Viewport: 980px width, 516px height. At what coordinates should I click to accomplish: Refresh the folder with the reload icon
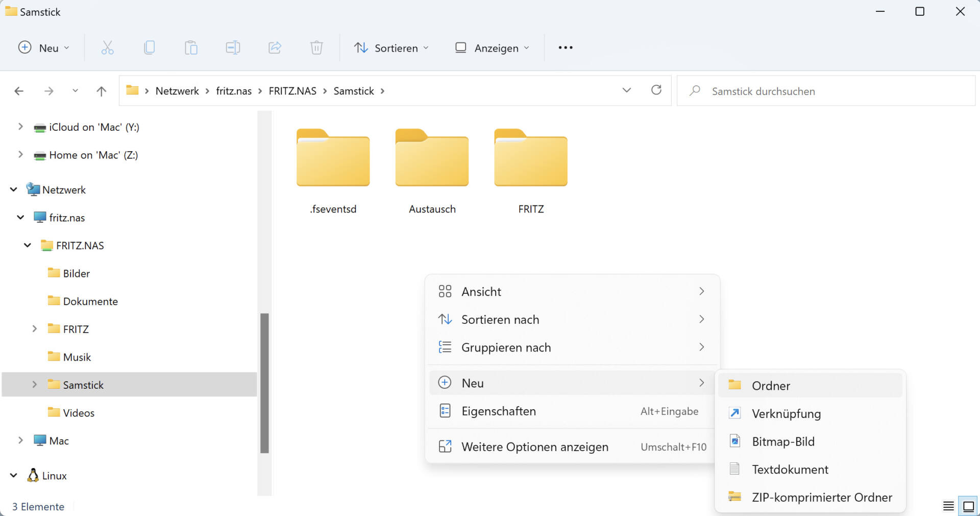click(656, 90)
